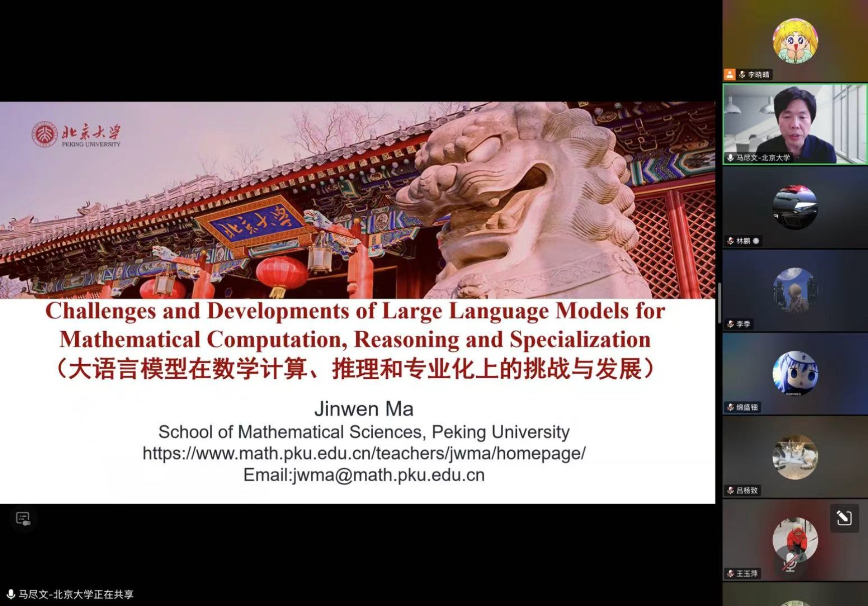Click the name label 马尽文-北京大学 on the video tile

pyautogui.click(x=763, y=158)
